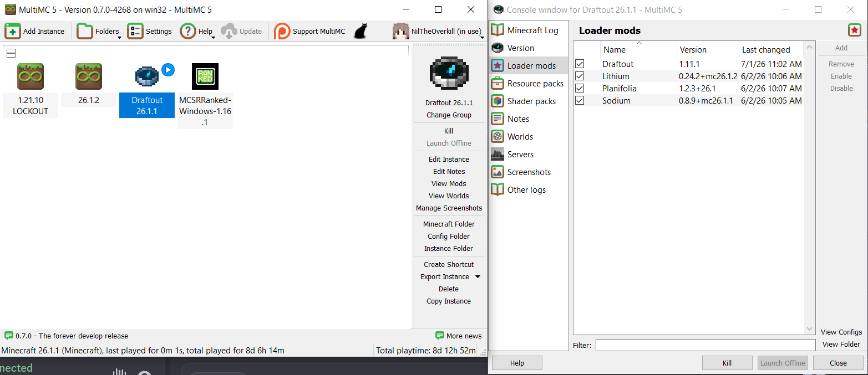Toggle the Lithium mod checkbox
This screenshot has height=375, width=868.
[580, 76]
